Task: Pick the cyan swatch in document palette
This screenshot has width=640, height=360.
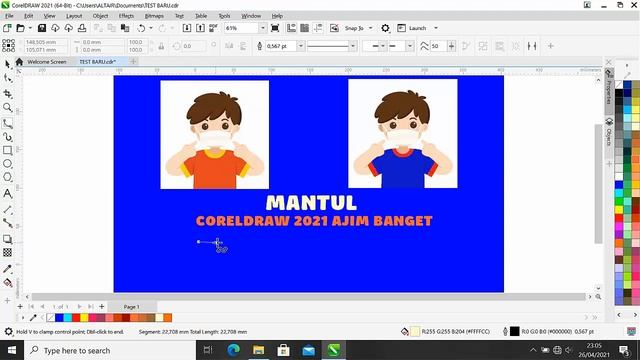Action: tap(67, 318)
